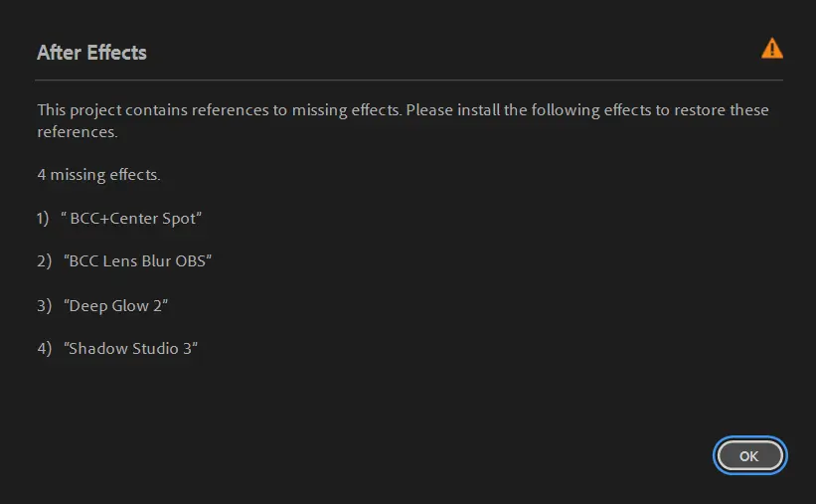816x504 pixels.
Task: Click the word "these" ending the first line
Action: pyautogui.click(x=749, y=109)
